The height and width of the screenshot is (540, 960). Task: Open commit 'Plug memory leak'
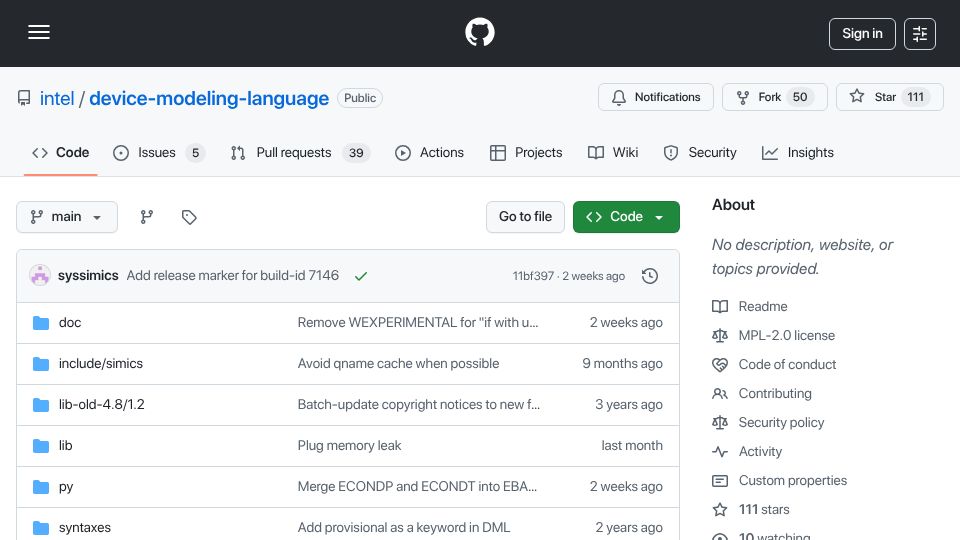pos(349,446)
